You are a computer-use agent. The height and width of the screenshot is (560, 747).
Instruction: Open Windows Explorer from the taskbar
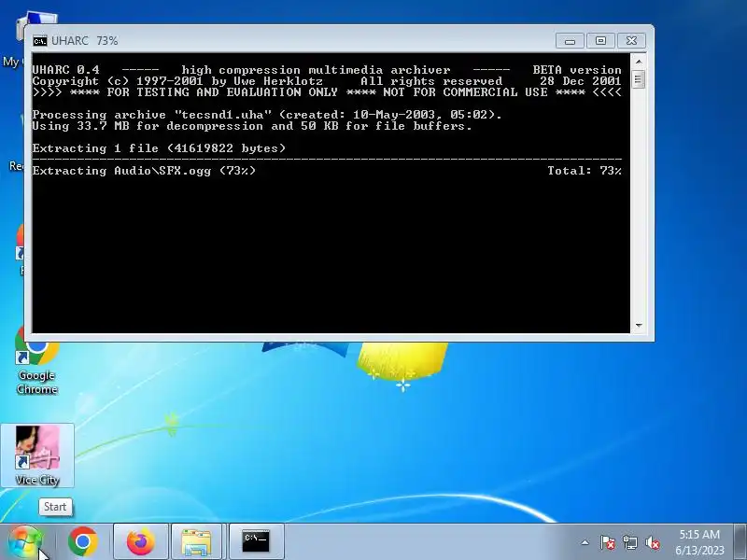point(196,542)
